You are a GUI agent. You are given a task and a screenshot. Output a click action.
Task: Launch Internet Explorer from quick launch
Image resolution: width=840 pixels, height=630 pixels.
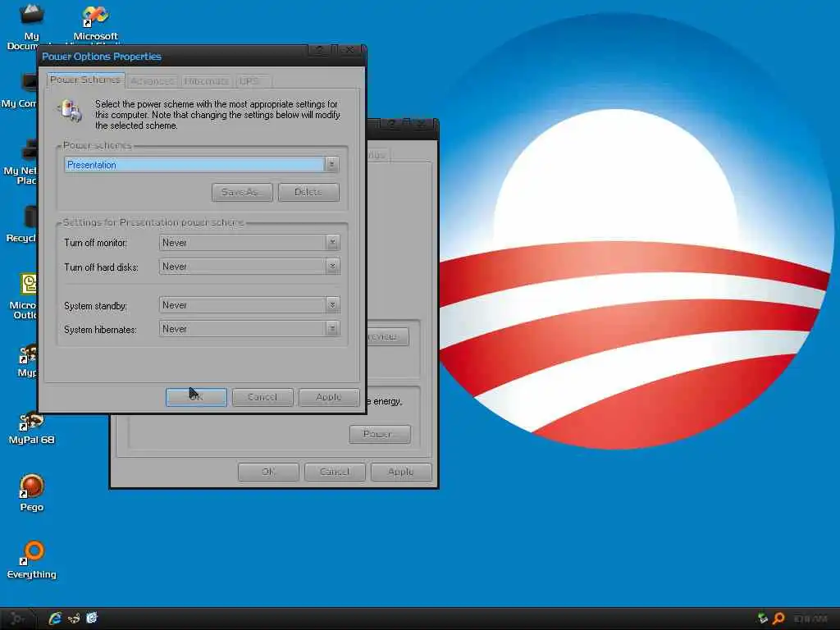pyautogui.click(x=55, y=619)
